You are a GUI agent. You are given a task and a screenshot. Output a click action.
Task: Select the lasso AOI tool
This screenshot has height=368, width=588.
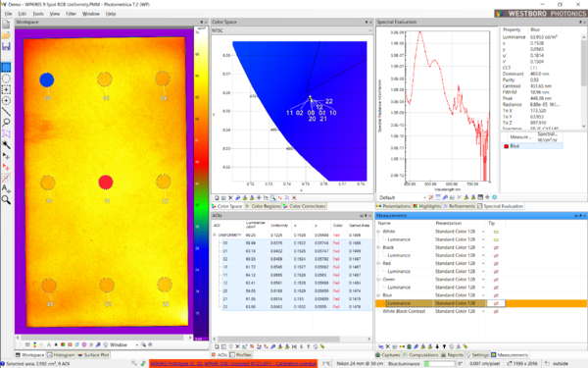(x=6, y=123)
